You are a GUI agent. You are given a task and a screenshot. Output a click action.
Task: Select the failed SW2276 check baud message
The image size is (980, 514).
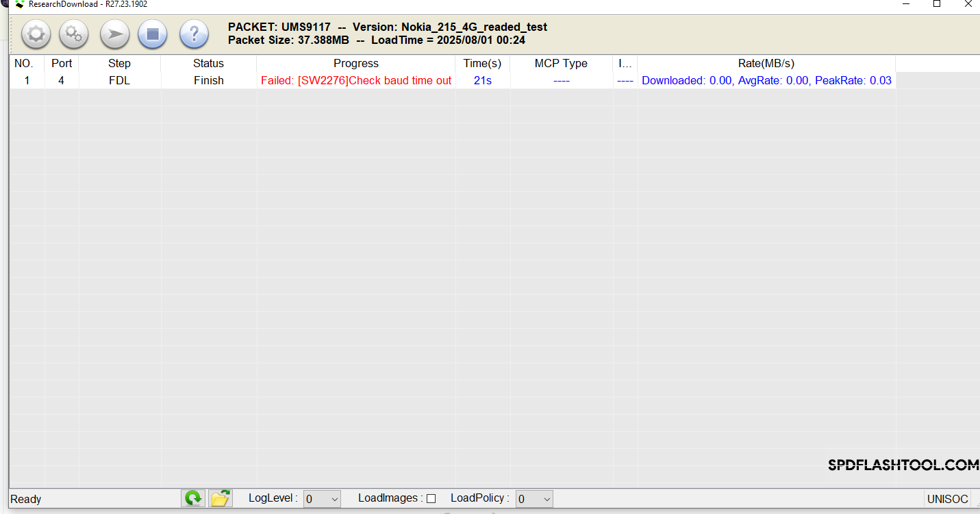tap(356, 80)
